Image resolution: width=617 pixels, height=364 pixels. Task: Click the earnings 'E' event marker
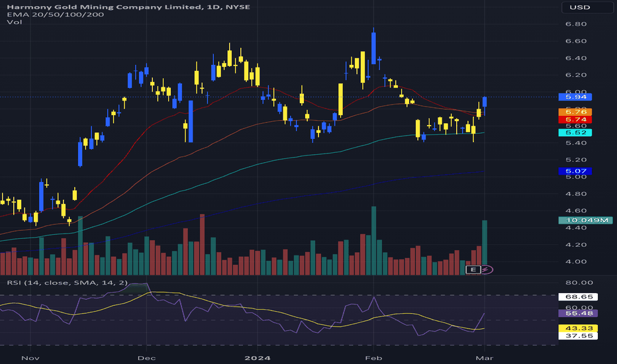tap(473, 269)
